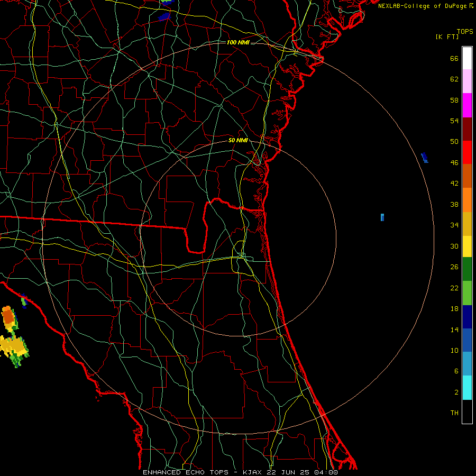Select the light orange legend swatch
Image resolution: width=476 pixels, height=476 pixels.
pos(467,200)
